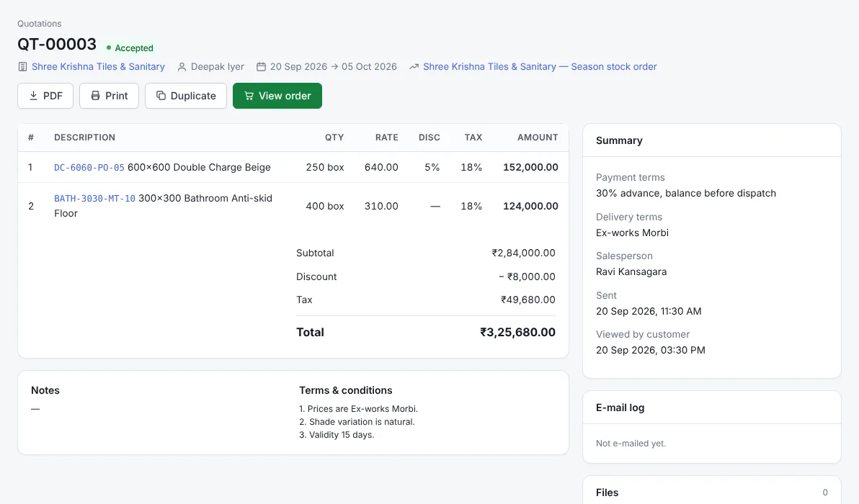The width and height of the screenshot is (859, 504).
Task: Click the Not e-mailed yet message
Action: [631, 444]
